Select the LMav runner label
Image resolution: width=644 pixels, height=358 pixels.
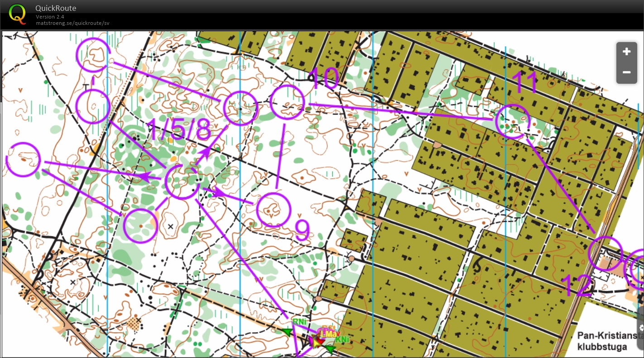pyautogui.click(x=329, y=334)
